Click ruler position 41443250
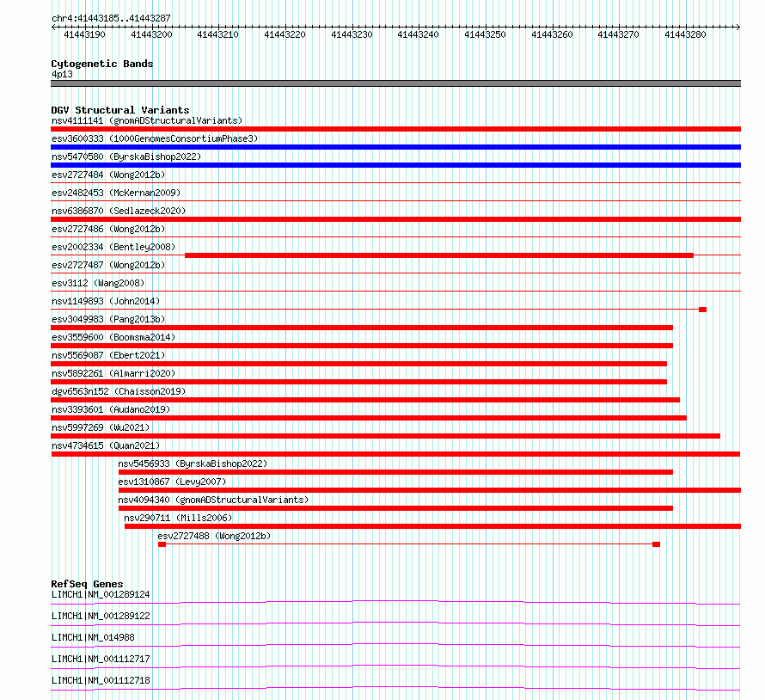This screenshot has width=765, height=700. pos(485,34)
